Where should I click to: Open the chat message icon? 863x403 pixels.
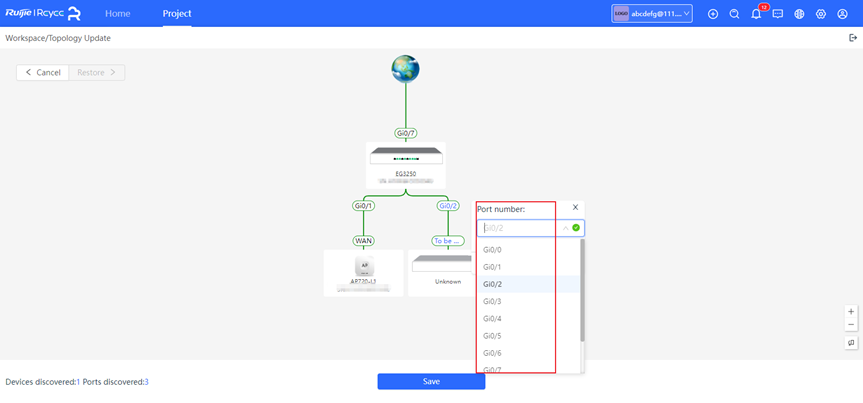tap(778, 14)
